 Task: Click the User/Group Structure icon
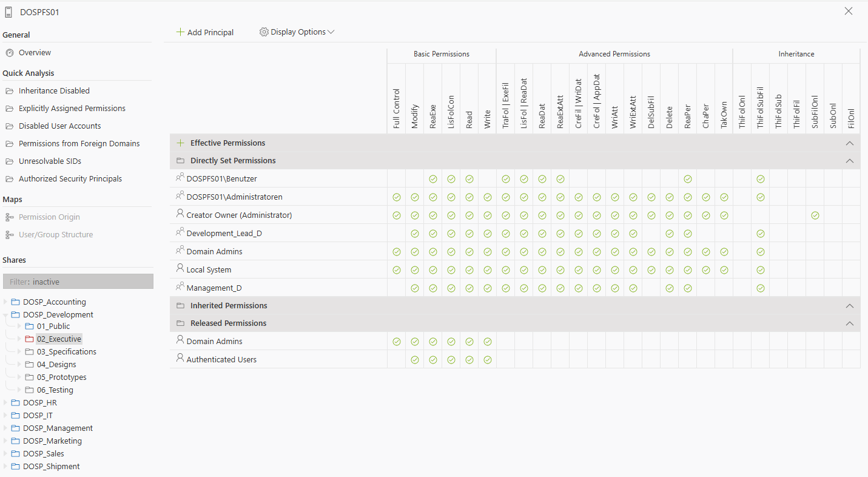point(9,235)
